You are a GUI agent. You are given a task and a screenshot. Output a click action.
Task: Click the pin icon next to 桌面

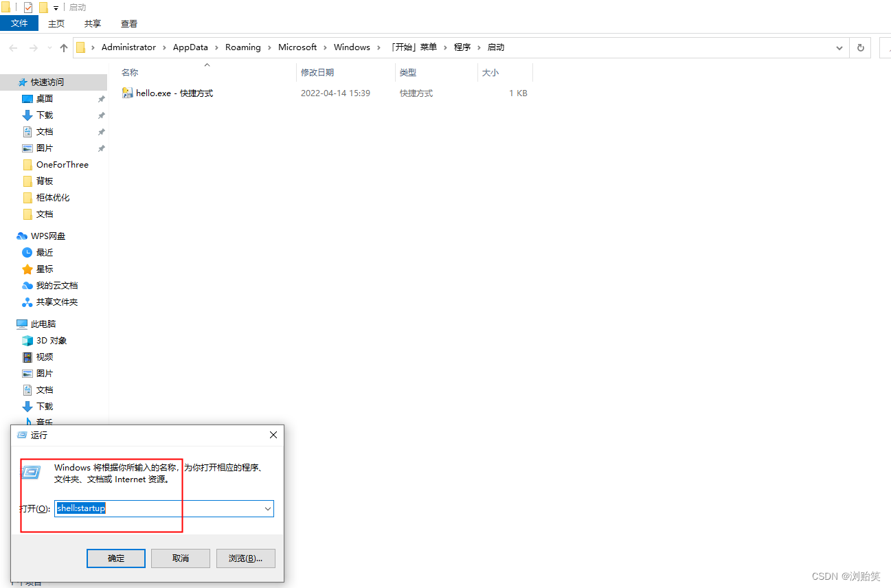[x=101, y=99]
